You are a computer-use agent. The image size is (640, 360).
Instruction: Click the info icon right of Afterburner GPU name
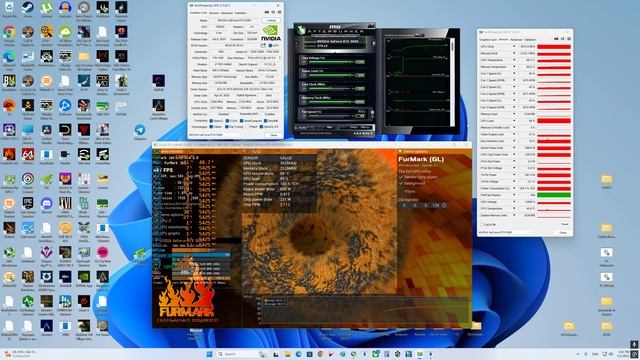point(374,43)
